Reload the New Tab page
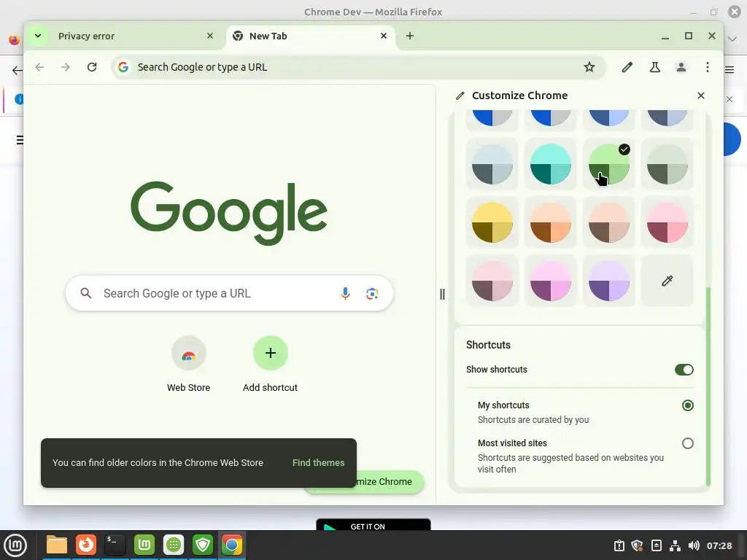 92,67
